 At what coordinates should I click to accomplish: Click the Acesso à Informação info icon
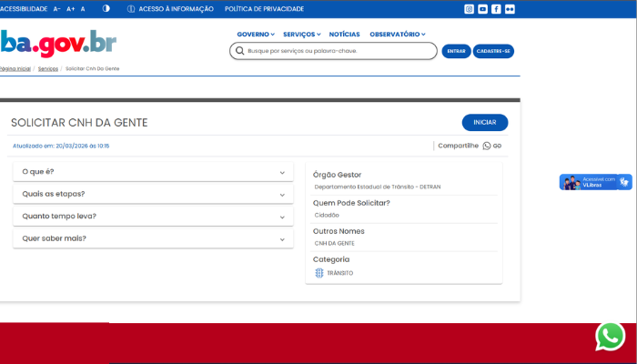131,9
